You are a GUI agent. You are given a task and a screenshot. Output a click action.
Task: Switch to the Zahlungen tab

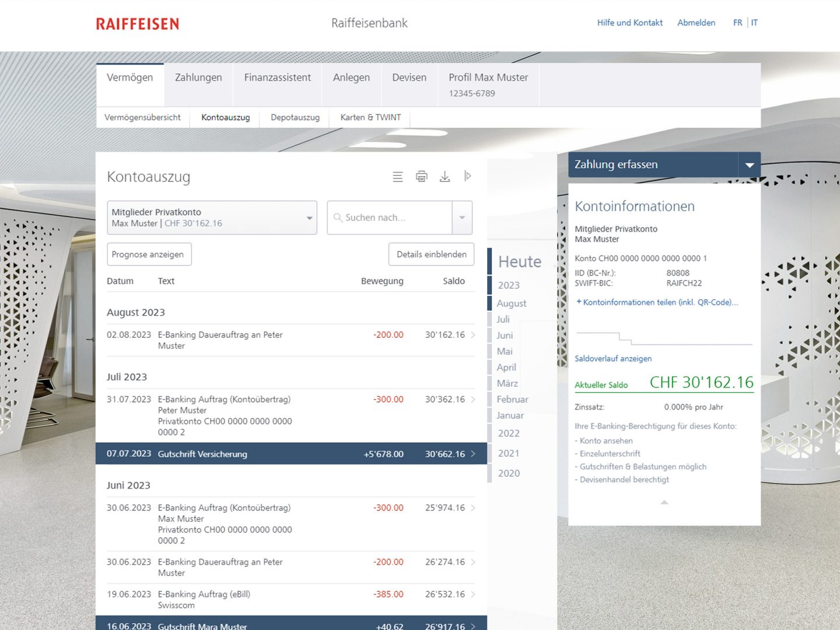(x=198, y=78)
